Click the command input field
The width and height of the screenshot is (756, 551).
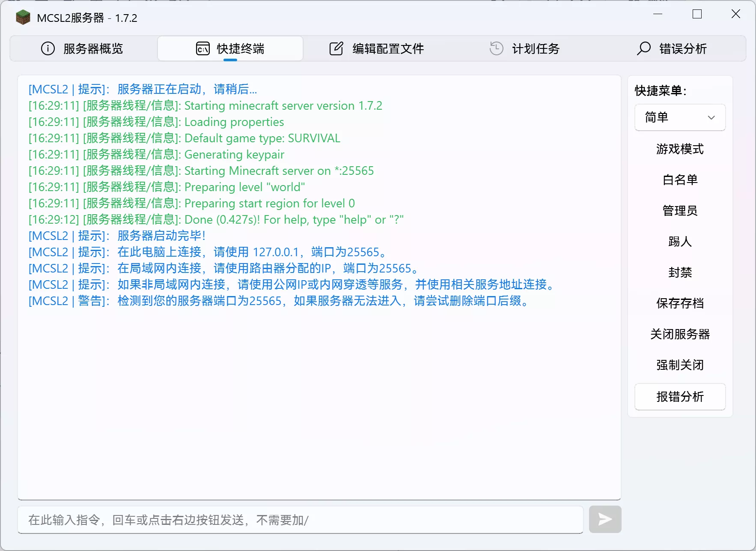pyautogui.click(x=300, y=519)
